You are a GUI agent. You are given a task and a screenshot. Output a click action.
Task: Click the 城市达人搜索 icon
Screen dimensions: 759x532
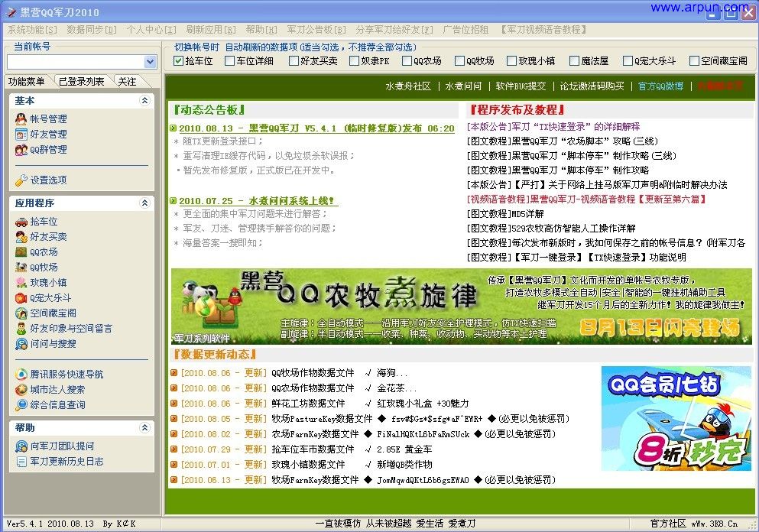[21, 389]
